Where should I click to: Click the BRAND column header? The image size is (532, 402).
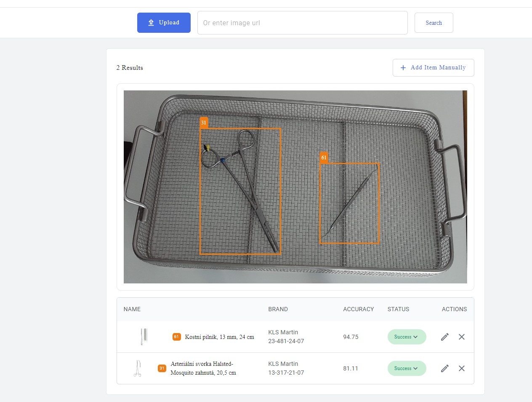pos(278,309)
